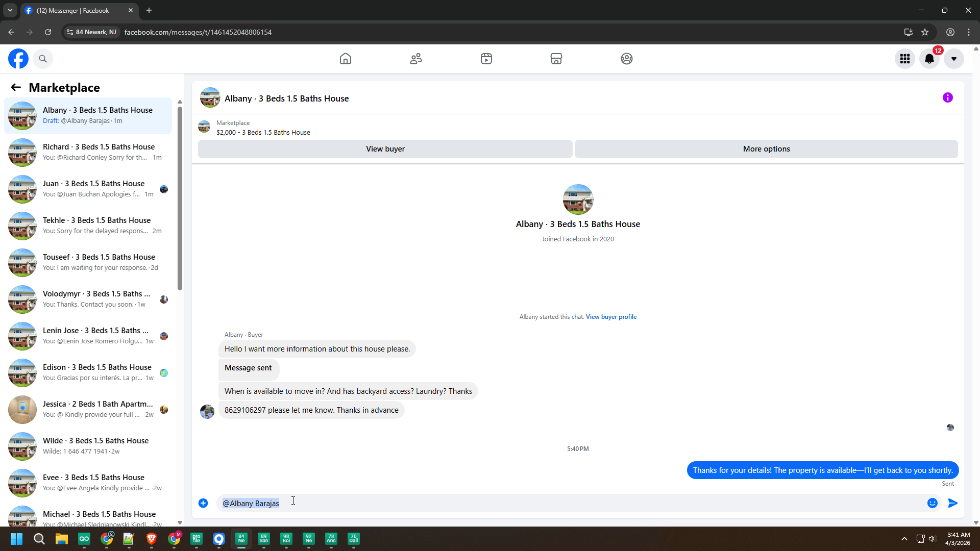980x551 pixels.
Task: Click the backyard access and laundry message
Action: click(348, 391)
